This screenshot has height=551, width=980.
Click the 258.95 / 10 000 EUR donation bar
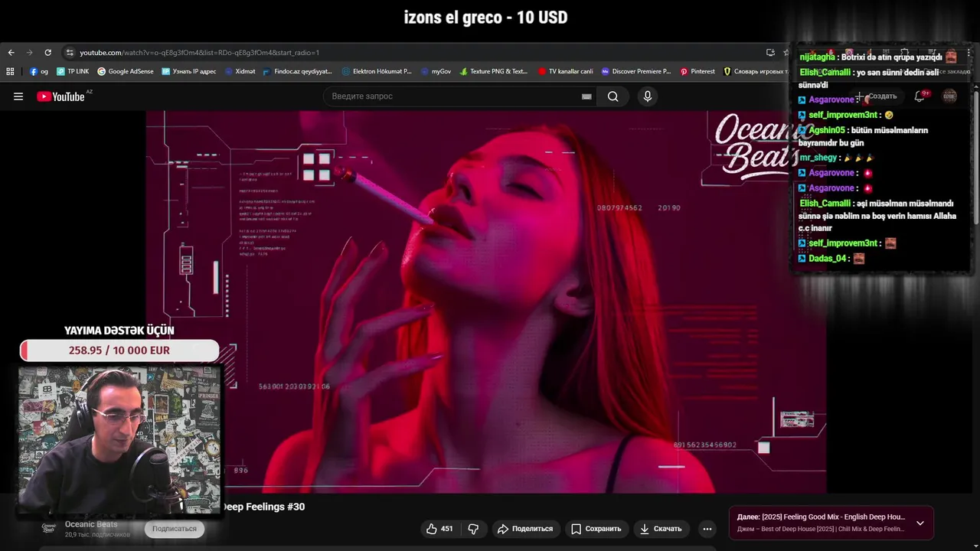(x=119, y=350)
